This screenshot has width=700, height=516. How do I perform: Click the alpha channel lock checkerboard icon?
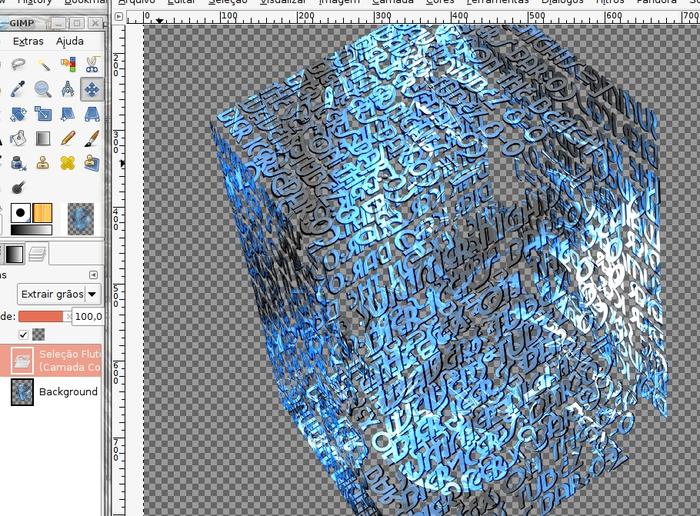click(39, 334)
